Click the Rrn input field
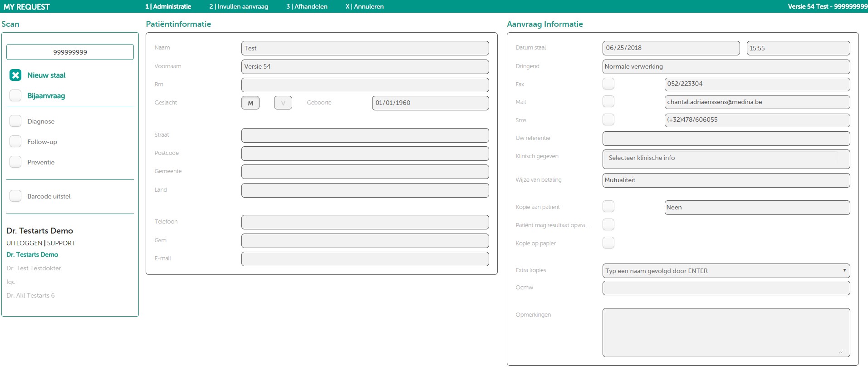The image size is (868, 373). [x=365, y=85]
